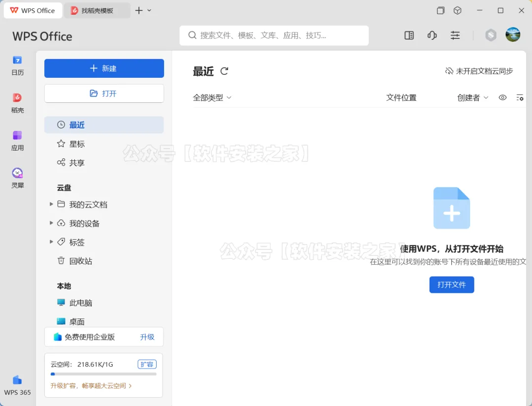Image resolution: width=532 pixels, height=406 pixels.
Task: Click the refresh icon beside 最近
Action: click(x=224, y=71)
